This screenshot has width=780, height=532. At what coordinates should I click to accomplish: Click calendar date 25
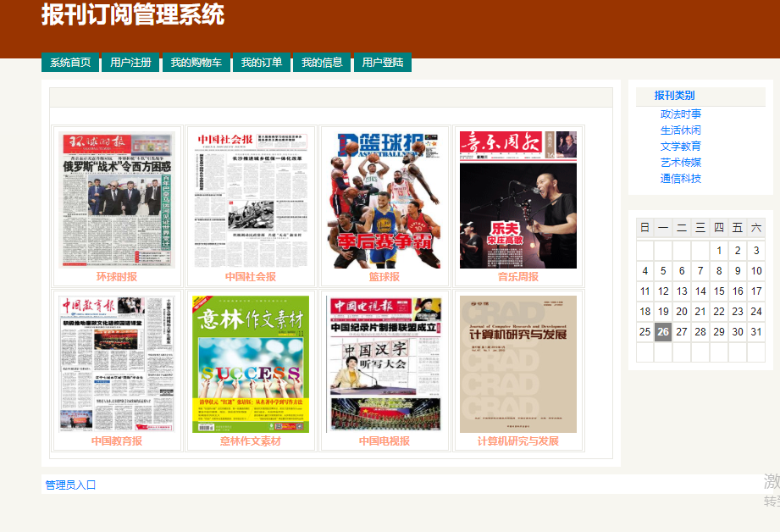tap(644, 332)
